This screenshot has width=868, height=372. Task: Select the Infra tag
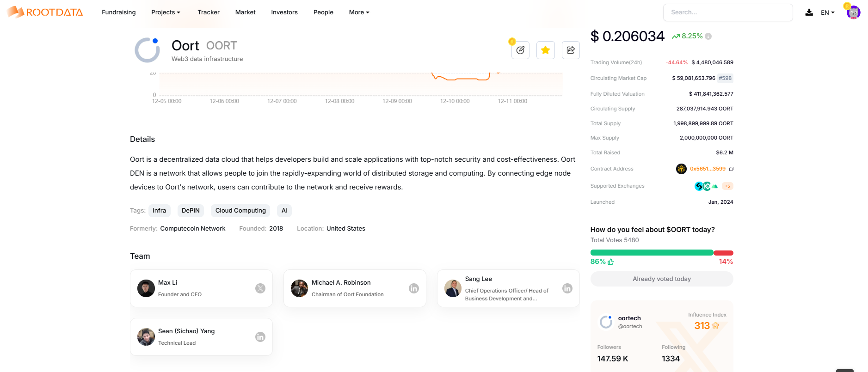[160, 211]
